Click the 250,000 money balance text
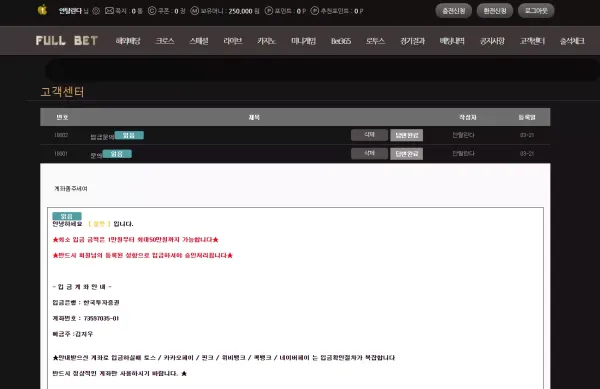This screenshot has height=389, width=600. [x=240, y=11]
